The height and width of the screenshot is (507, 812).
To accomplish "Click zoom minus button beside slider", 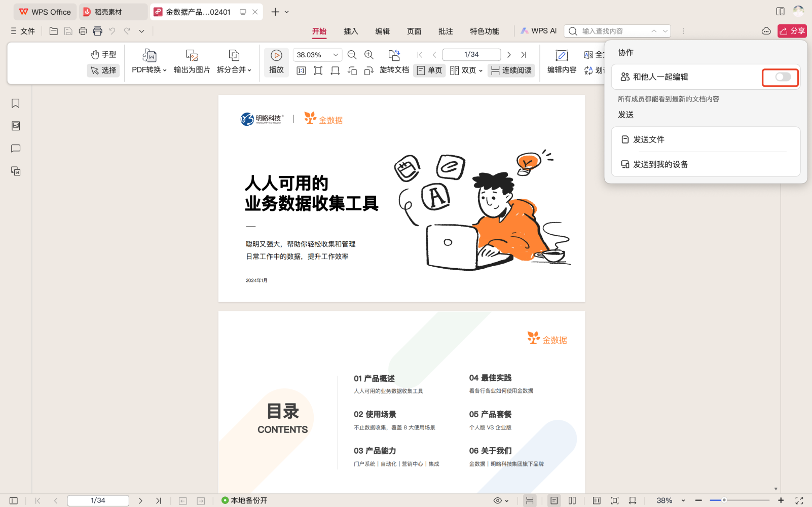I will [x=698, y=500].
